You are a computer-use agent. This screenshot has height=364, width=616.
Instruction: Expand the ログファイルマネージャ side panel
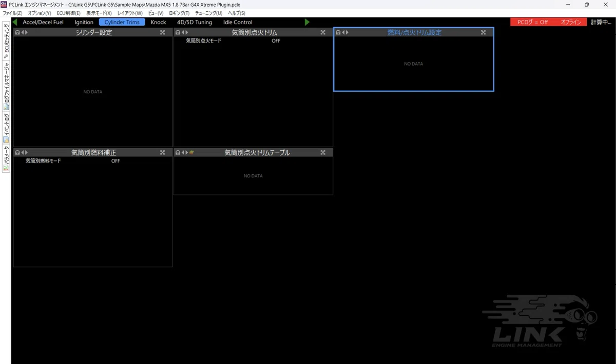[6, 86]
